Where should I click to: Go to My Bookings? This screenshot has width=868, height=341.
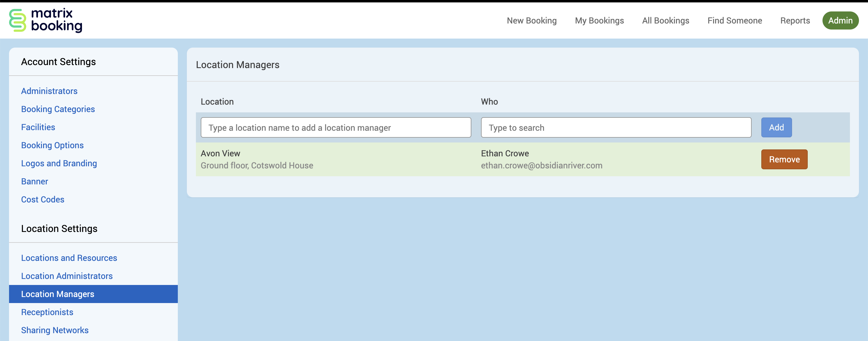click(599, 20)
